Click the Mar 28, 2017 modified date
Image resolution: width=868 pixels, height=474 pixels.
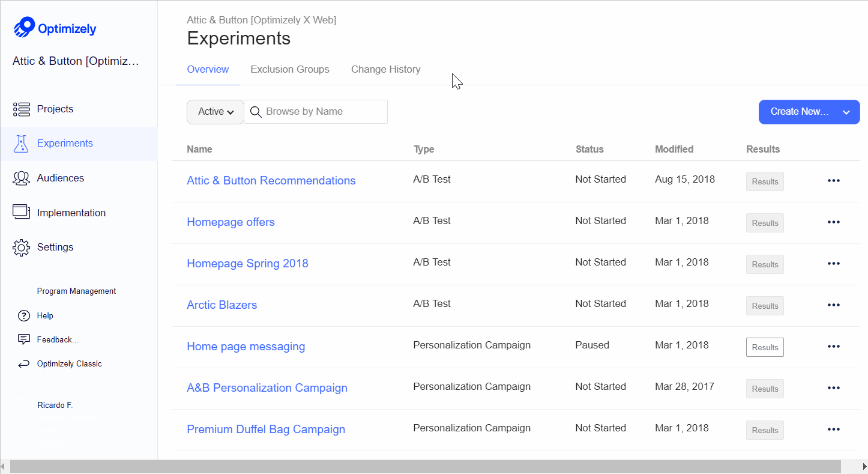[685, 387]
